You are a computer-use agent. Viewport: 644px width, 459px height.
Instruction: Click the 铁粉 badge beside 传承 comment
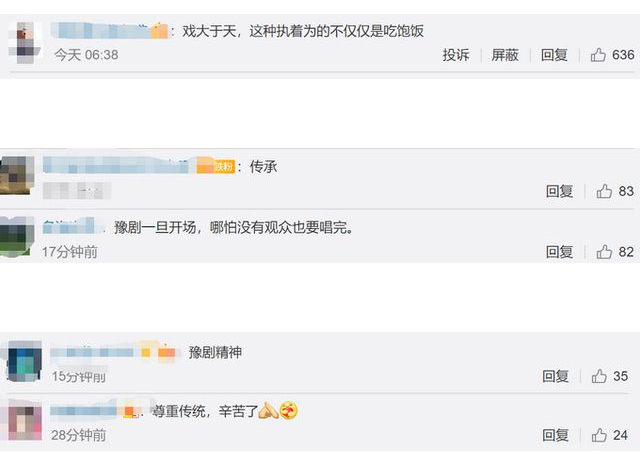(223, 167)
